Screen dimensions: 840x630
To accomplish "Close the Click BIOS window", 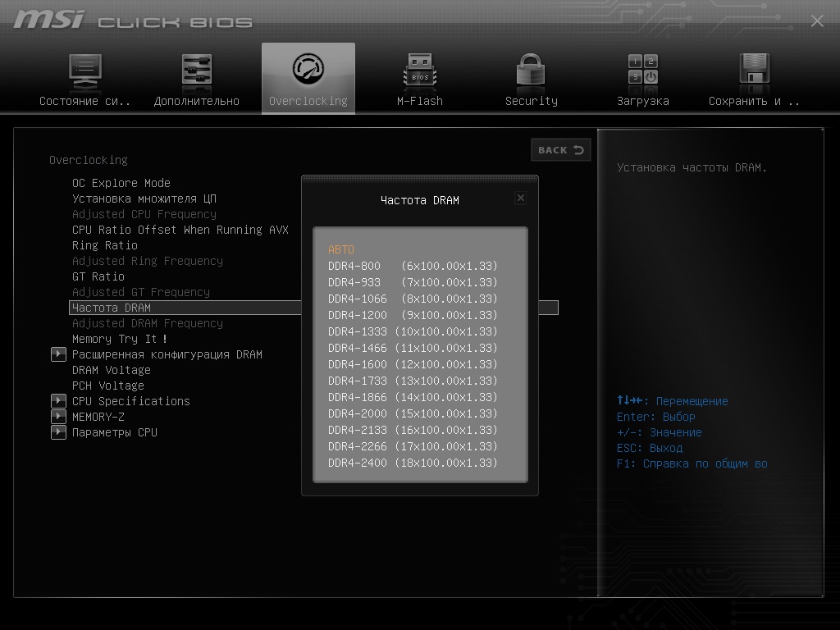I will click(x=817, y=21).
